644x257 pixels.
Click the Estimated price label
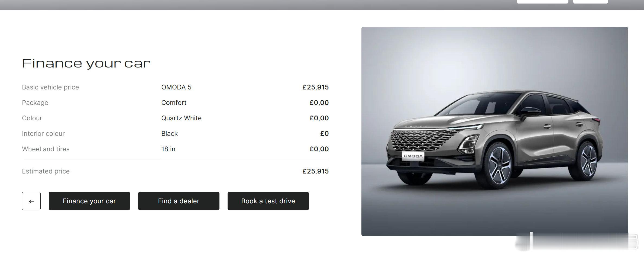(x=46, y=171)
